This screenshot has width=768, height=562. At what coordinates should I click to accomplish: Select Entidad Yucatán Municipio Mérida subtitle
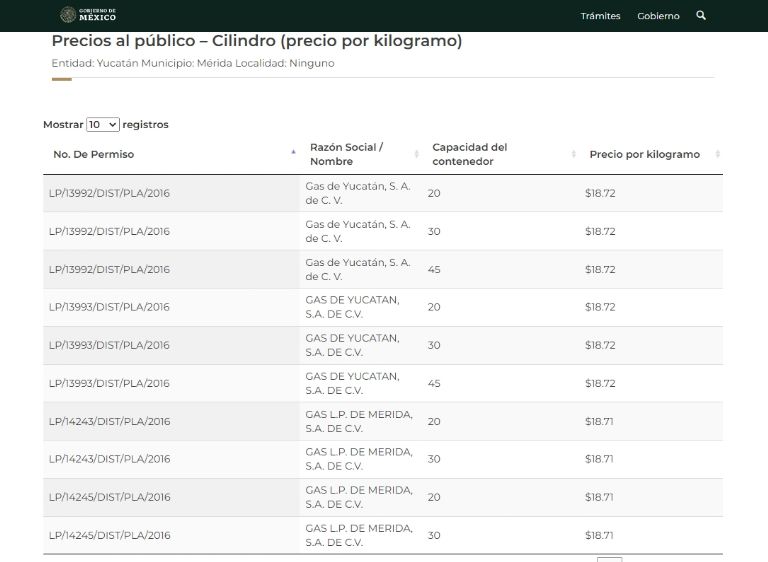193,63
